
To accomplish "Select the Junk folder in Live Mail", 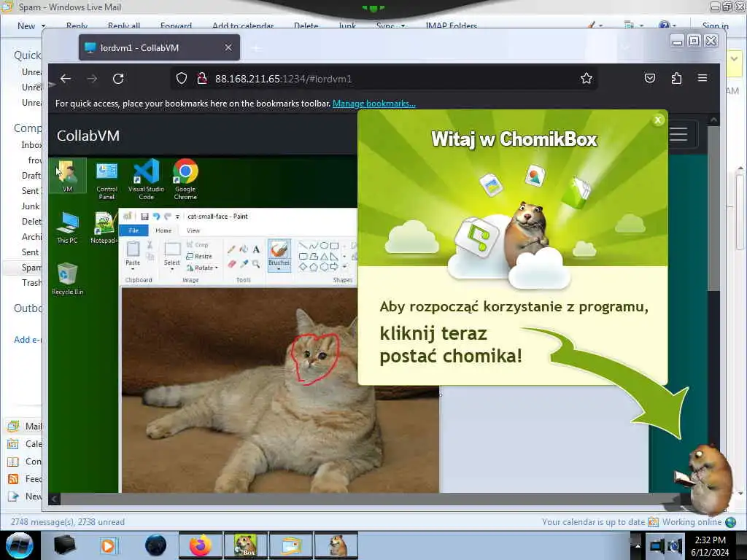I will [31, 206].
